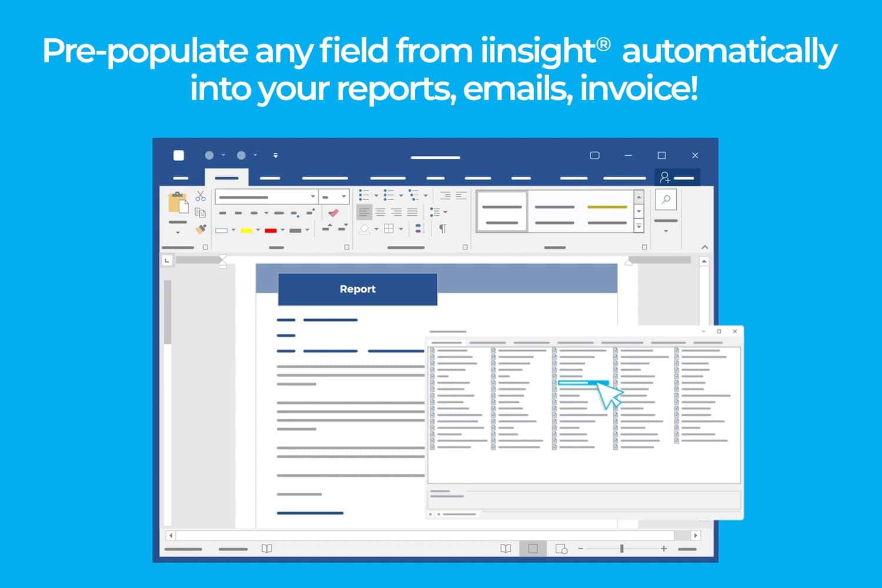The image size is (882, 588).
Task: Click the Decrease Indent icon
Action: click(445, 195)
